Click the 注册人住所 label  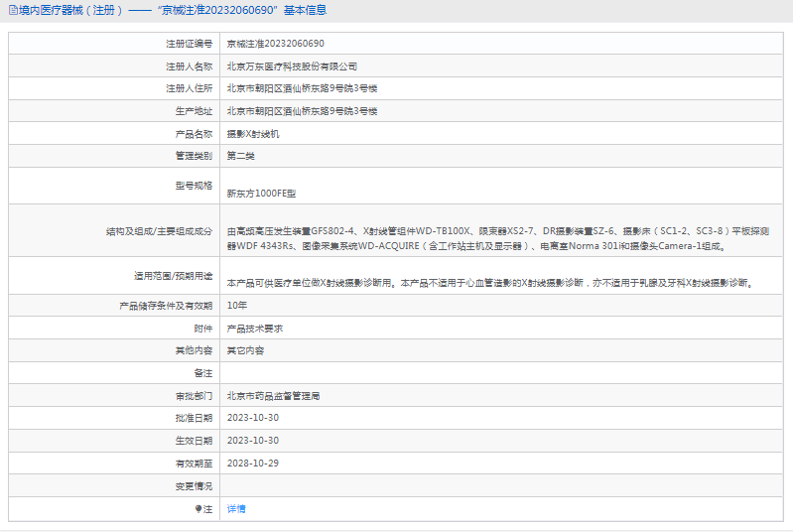pos(190,88)
